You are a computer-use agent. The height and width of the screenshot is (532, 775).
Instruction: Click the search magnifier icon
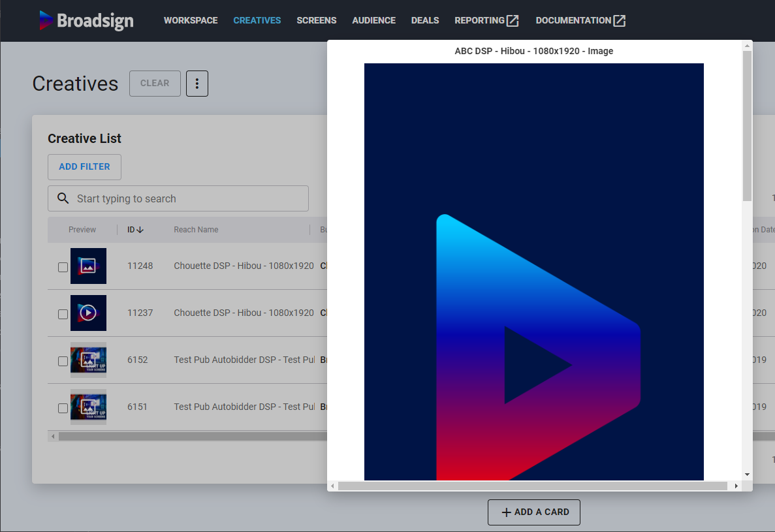pyautogui.click(x=63, y=198)
